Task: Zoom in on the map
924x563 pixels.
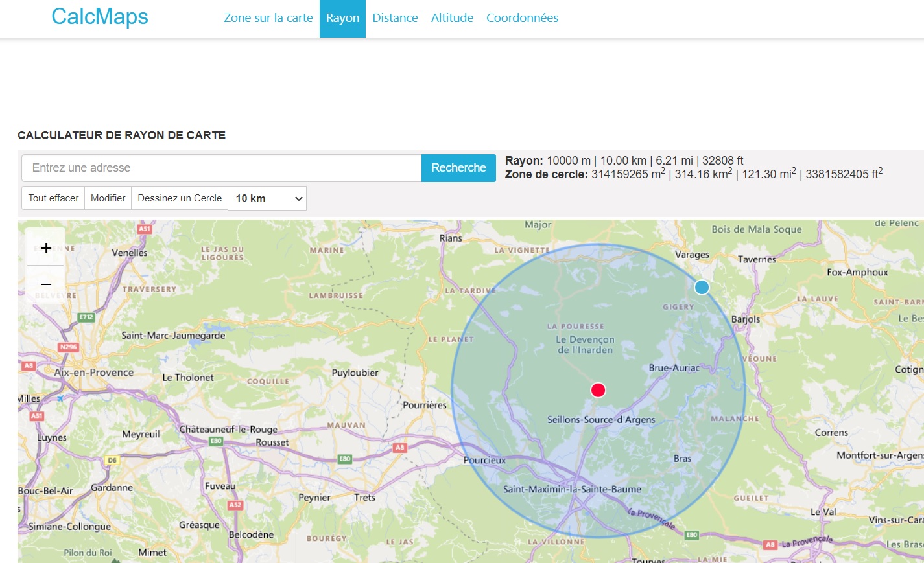Action: (x=46, y=248)
